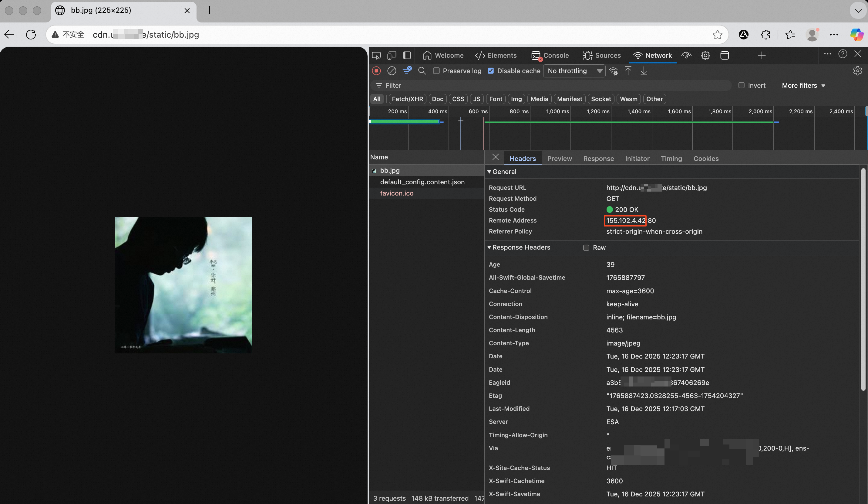Enable Preserve log checkbox
This screenshot has width=868, height=504.
(436, 71)
